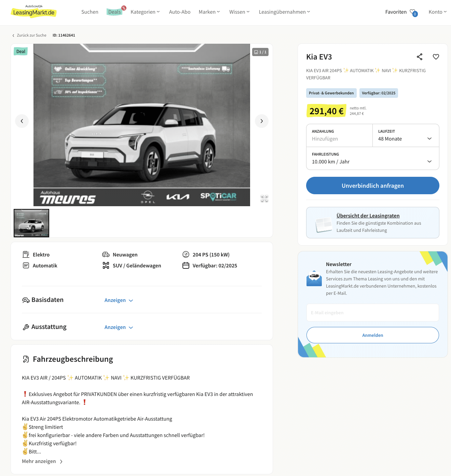This screenshot has height=476, width=451.
Task: Click the Deals percent badge icon
Action: tap(124, 8)
